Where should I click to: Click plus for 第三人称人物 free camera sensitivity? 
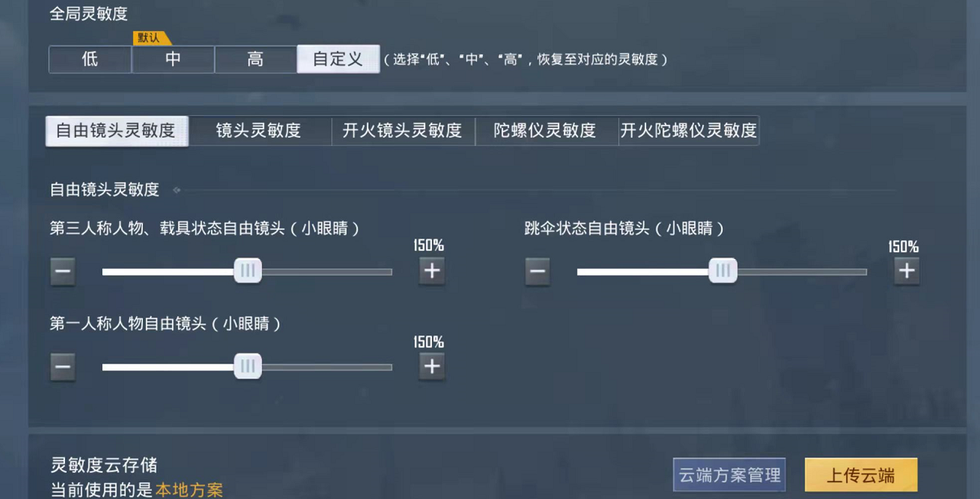pos(431,271)
